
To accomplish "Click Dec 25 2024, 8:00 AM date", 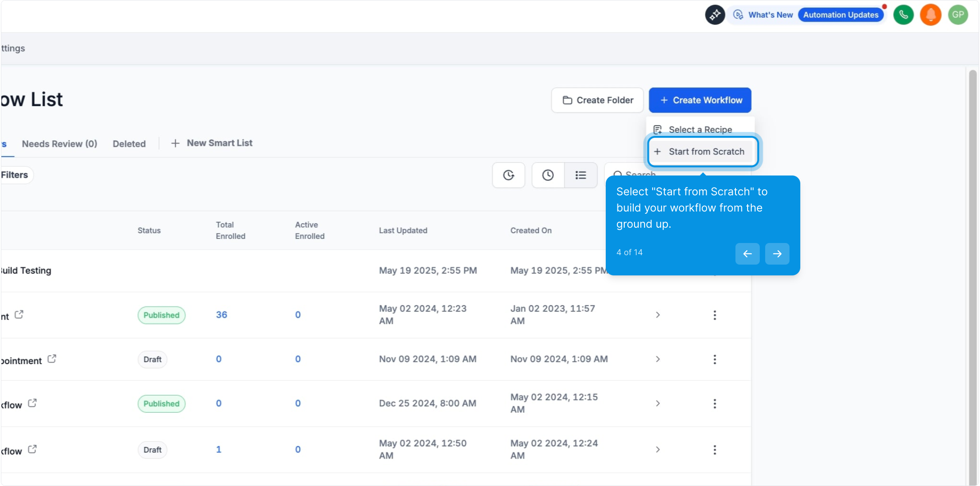I will click(x=427, y=403).
